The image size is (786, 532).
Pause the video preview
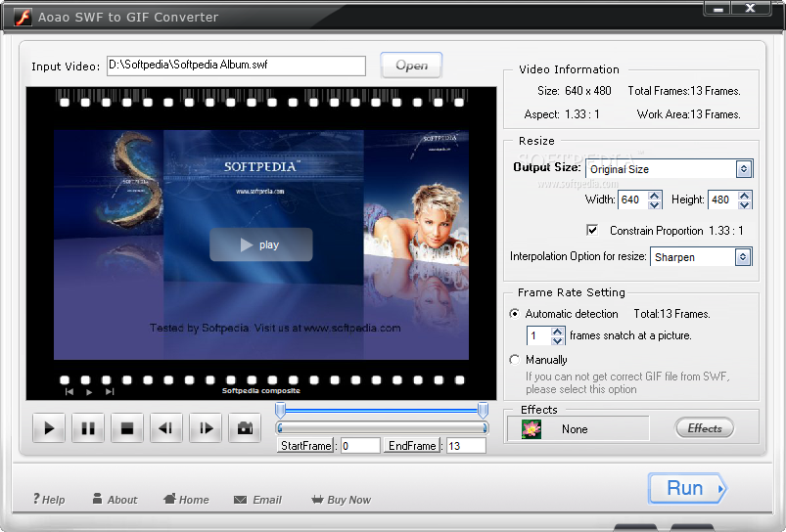88,427
